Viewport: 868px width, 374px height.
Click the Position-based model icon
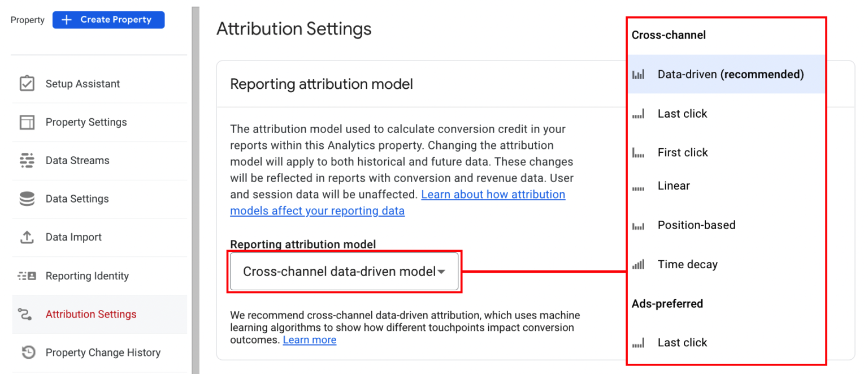[639, 225]
